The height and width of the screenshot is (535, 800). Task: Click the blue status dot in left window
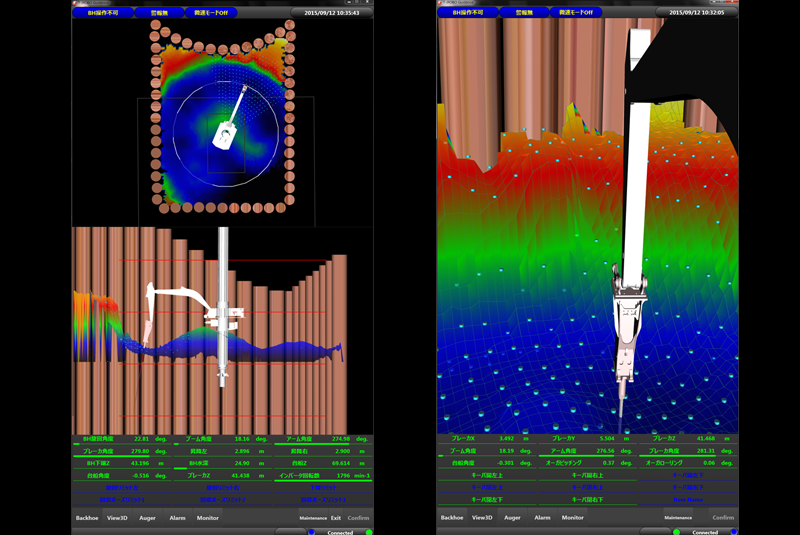coord(311,532)
